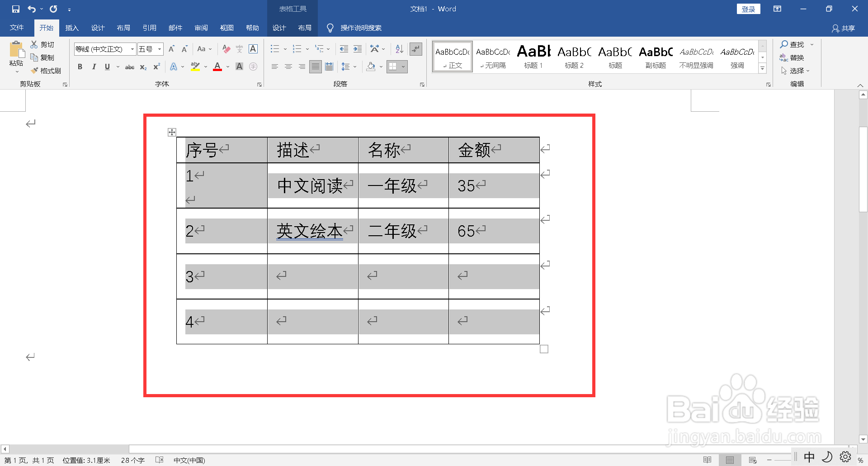Toggle subscript formatting
The height and width of the screenshot is (466, 868).
(x=143, y=67)
